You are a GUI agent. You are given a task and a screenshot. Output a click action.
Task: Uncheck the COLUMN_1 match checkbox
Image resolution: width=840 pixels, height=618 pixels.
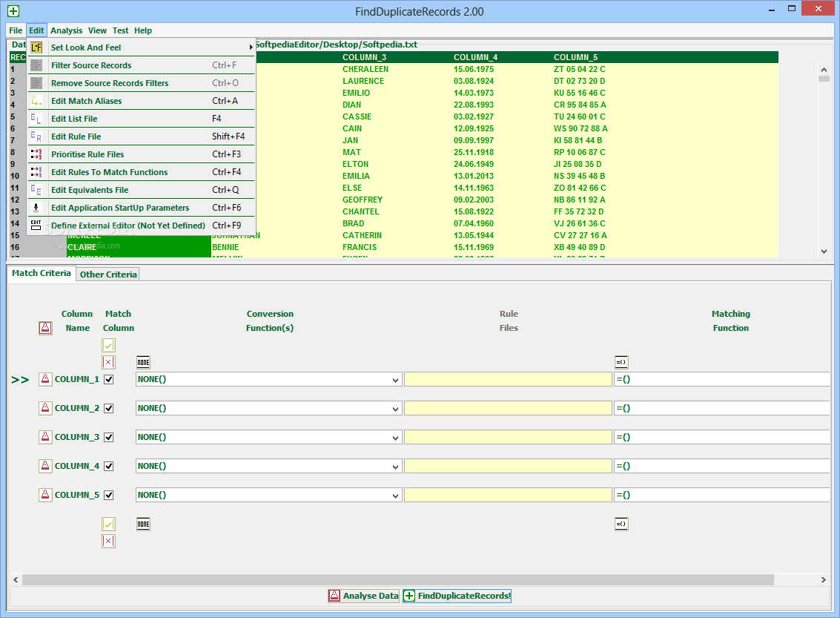coord(109,380)
